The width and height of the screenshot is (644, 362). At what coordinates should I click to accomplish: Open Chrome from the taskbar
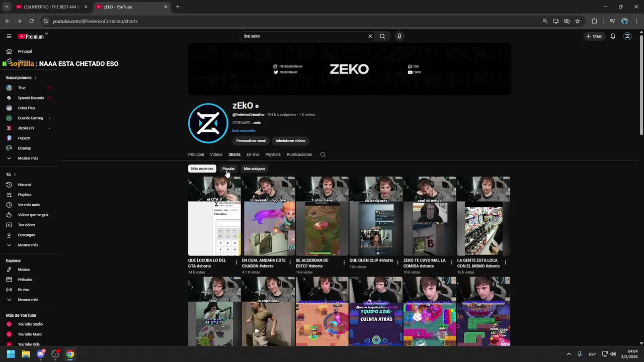(70, 354)
